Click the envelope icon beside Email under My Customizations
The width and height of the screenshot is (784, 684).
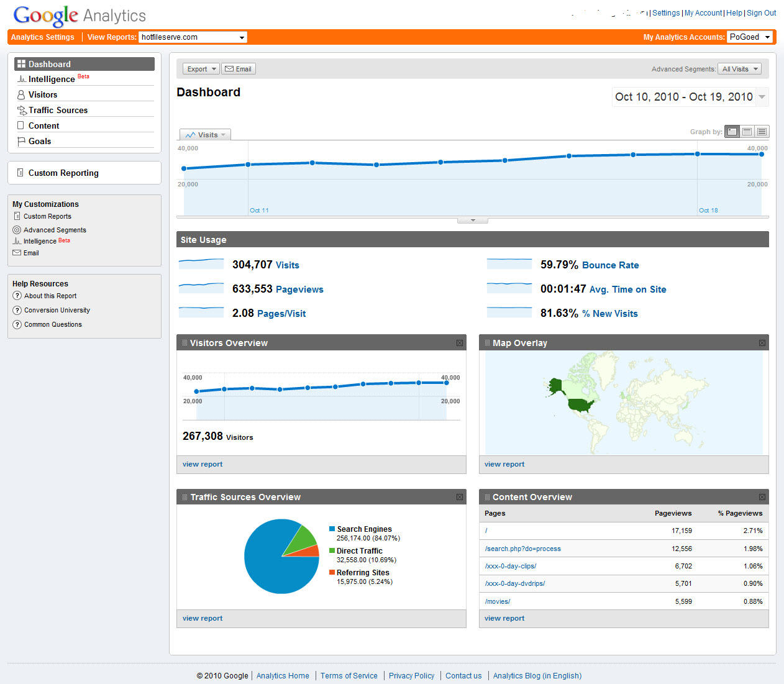pyautogui.click(x=17, y=253)
